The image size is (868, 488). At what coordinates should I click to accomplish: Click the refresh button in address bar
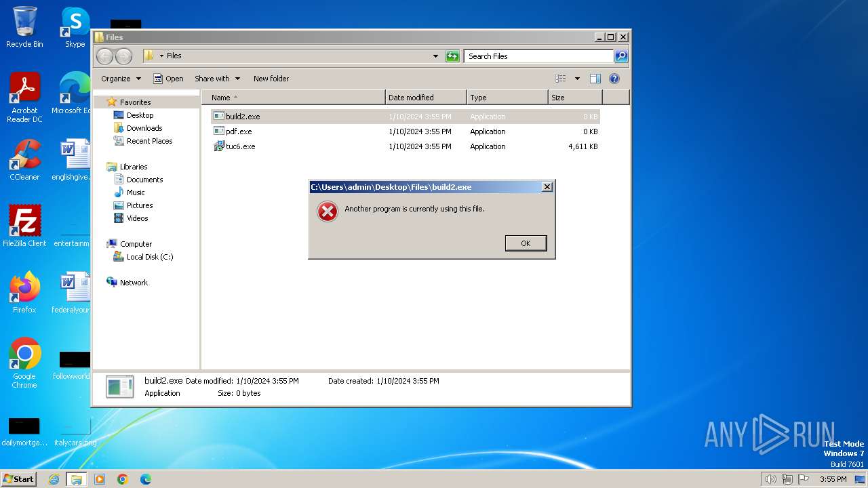click(452, 56)
